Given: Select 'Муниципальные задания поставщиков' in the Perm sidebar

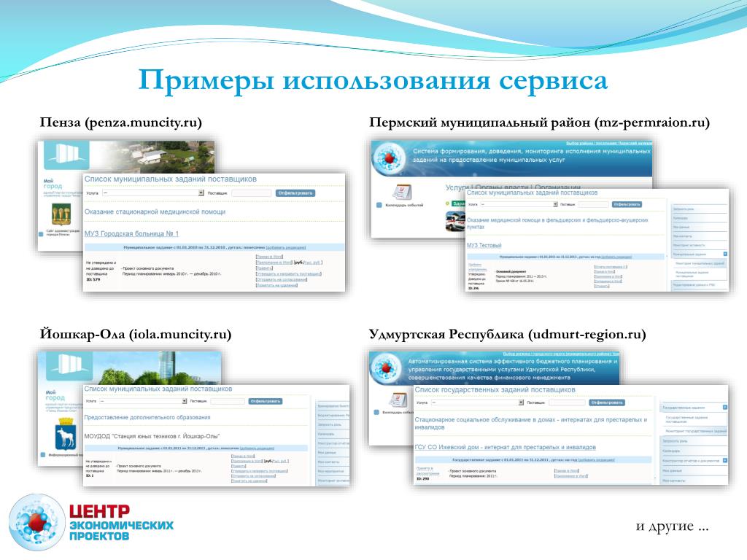Looking at the screenshot, I should point(698,274).
